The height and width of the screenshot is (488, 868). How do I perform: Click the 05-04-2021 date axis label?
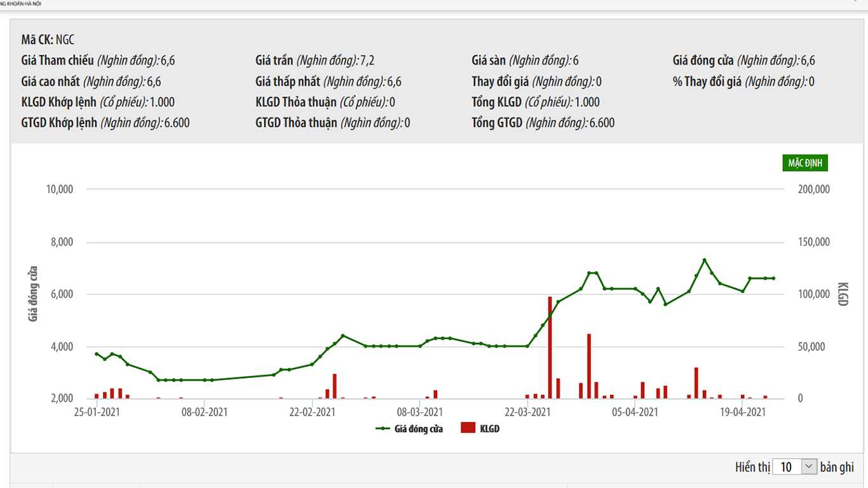[x=635, y=412]
